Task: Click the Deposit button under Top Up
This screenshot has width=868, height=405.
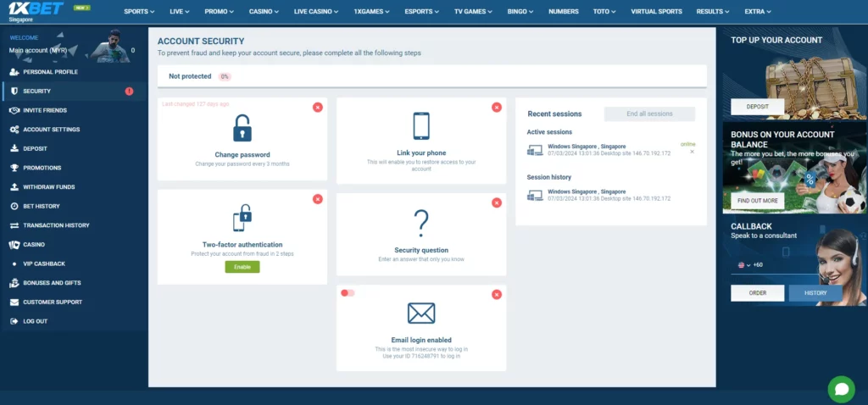Action: 757,107
